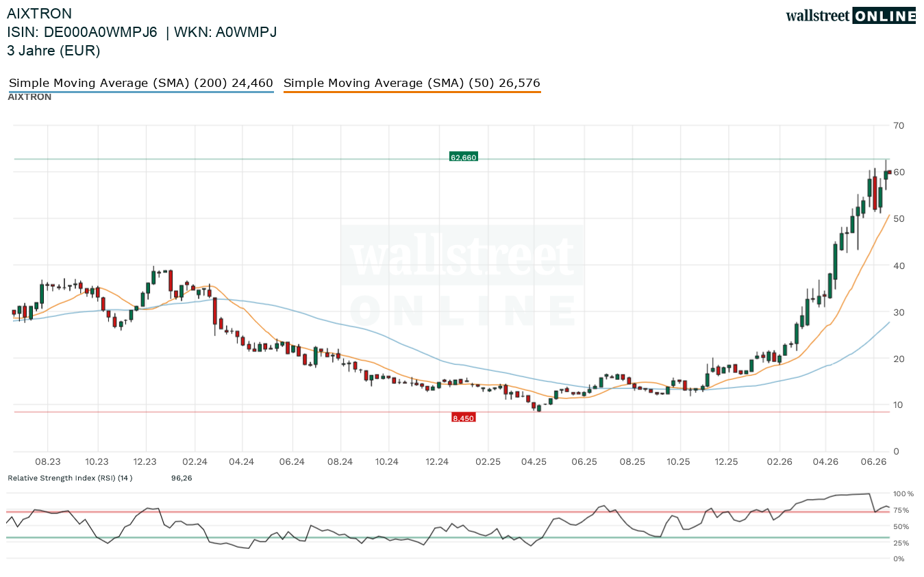Viewport: 924px width, 577px height.
Task: Click the AIXTRON series label under legend
Action: point(29,97)
